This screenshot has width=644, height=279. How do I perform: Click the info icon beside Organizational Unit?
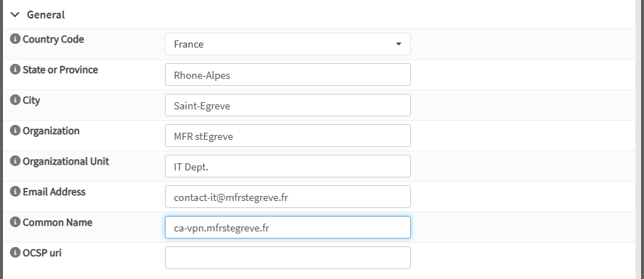coord(15,161)
